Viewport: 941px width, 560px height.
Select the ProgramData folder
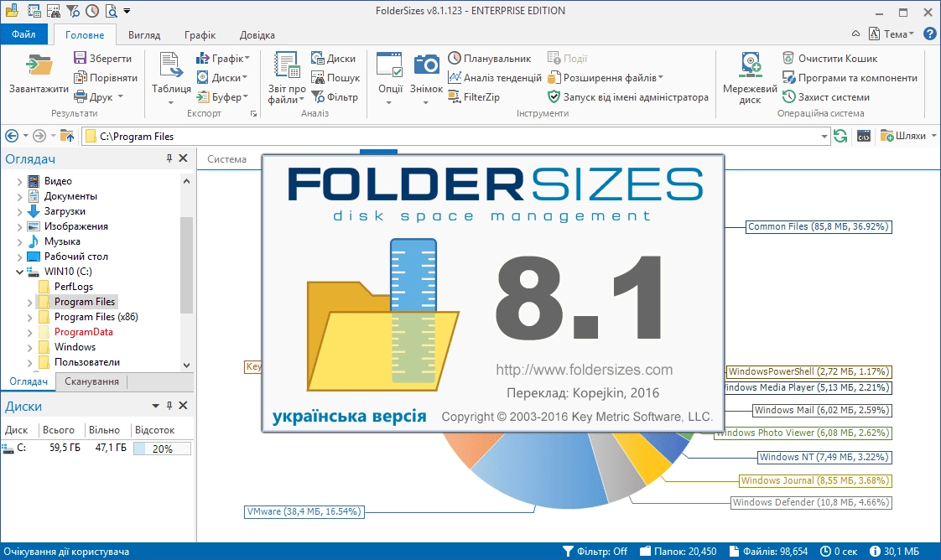coord(83,332)
